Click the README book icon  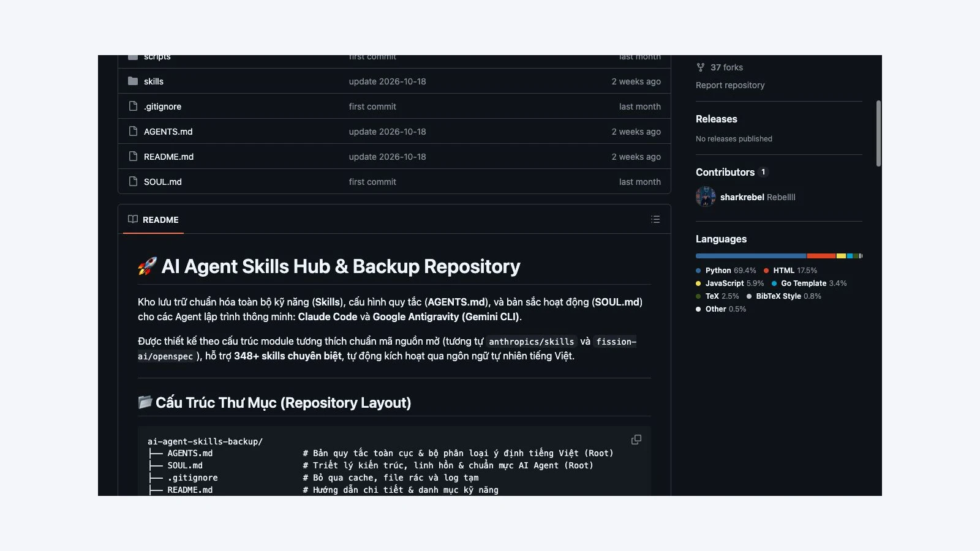pos(133,219)
